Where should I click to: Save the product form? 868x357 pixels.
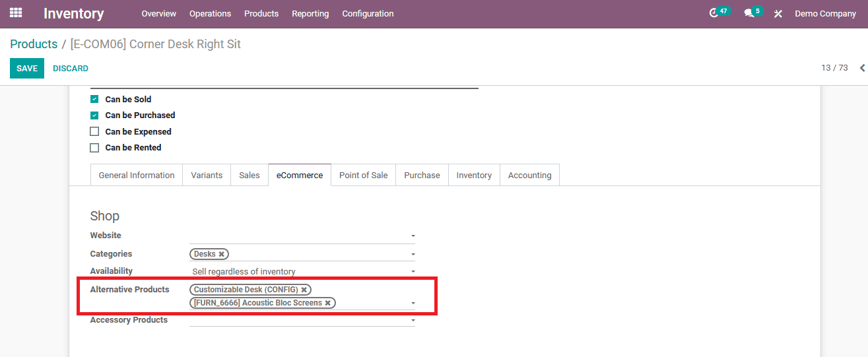(27, 68)
